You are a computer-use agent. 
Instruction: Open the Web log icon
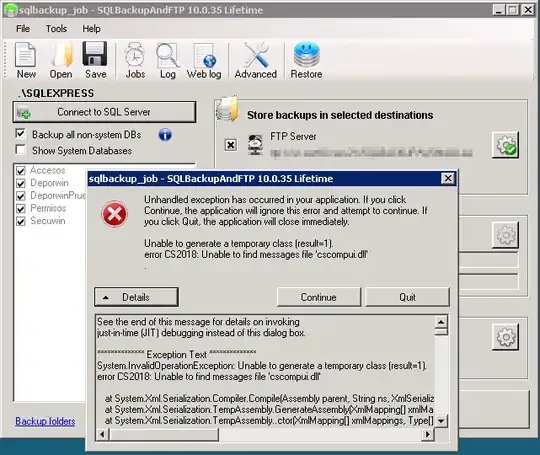(x=204, y=60)
